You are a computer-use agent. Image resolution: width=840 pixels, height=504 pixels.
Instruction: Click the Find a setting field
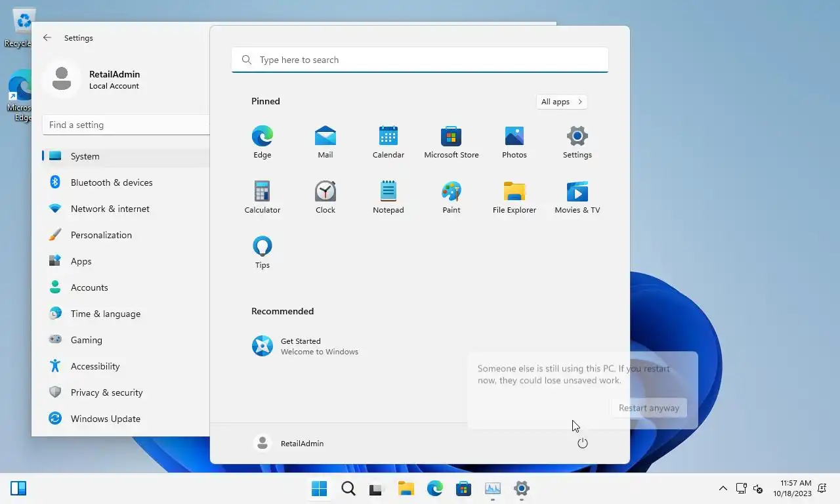point(126,125)
